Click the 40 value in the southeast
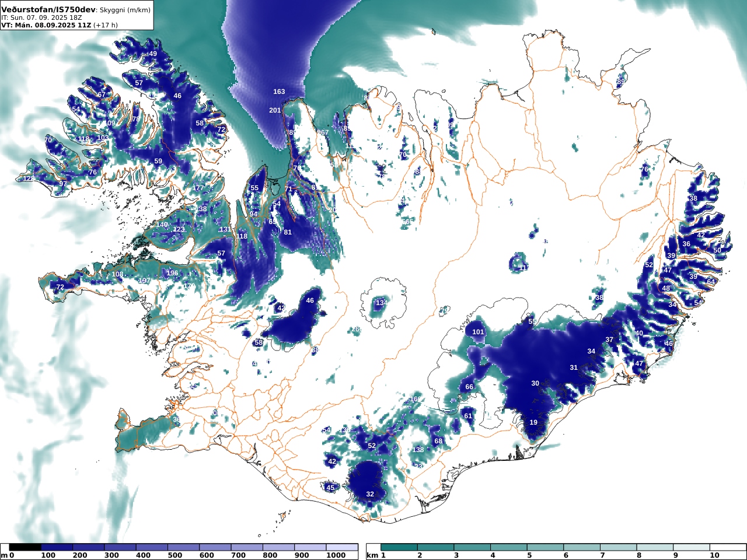This screenshot has height=560, width=747. [639, 333]
